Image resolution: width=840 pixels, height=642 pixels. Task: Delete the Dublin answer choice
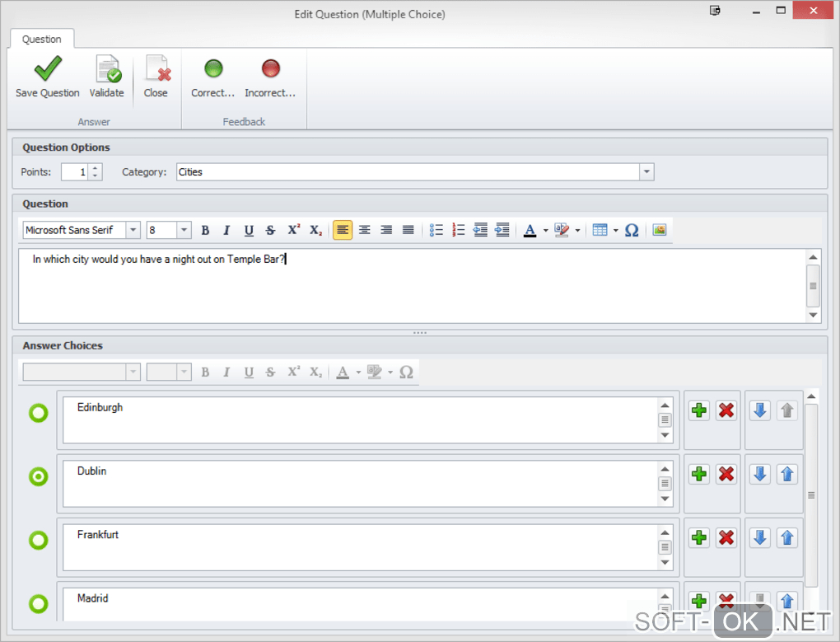point(726,474)
